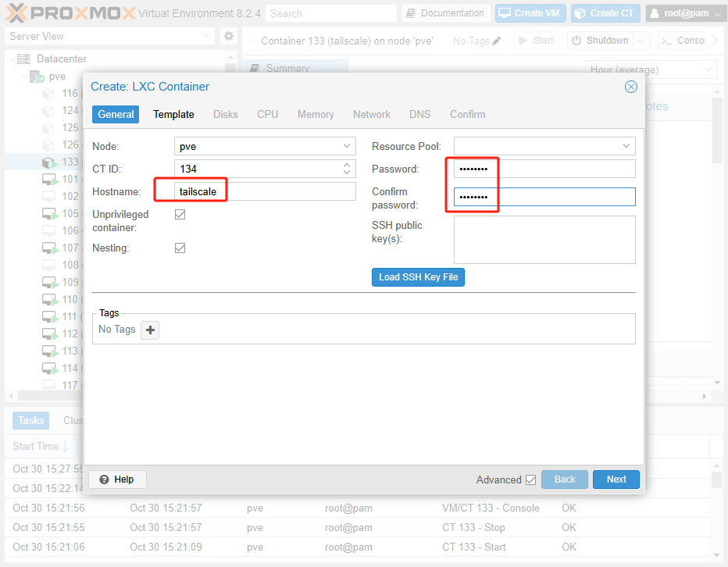
Task: Click Load SSH Key File button
Action: click(419, 277)
